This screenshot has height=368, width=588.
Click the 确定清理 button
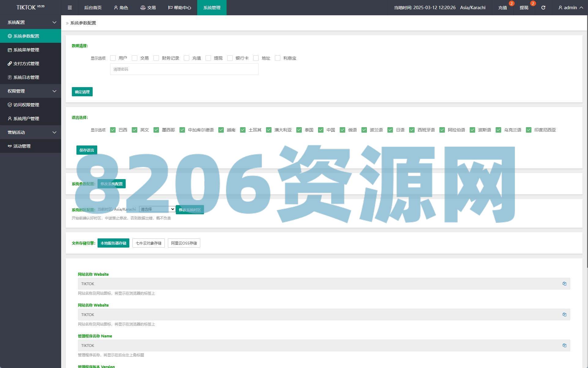click(x=82, y=92)
